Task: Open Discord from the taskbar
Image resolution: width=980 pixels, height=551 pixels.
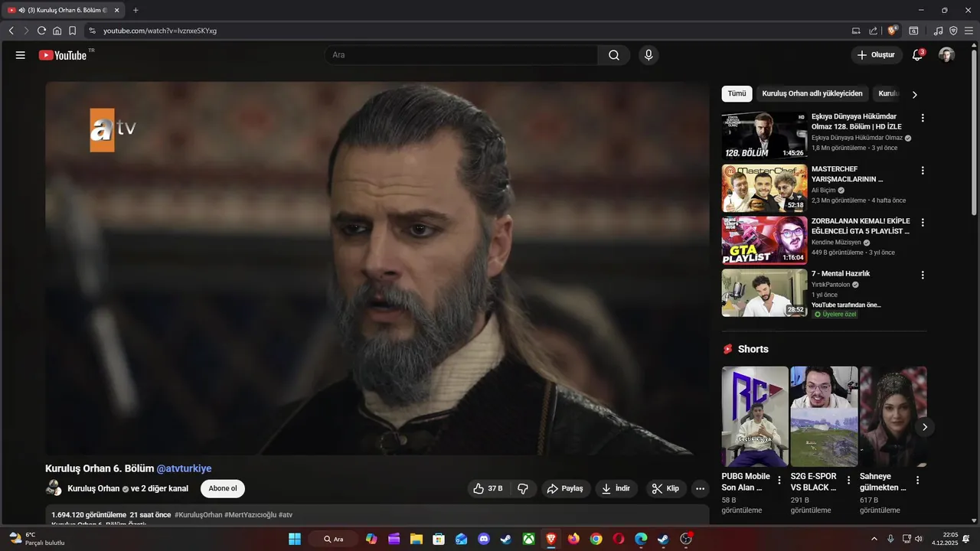Action: tap(483, 539)
